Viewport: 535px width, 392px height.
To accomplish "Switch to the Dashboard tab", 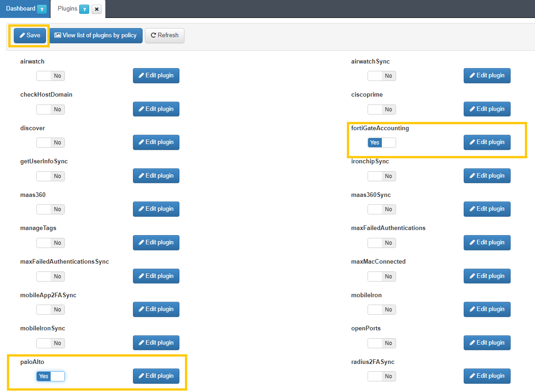I will (21, 9).
